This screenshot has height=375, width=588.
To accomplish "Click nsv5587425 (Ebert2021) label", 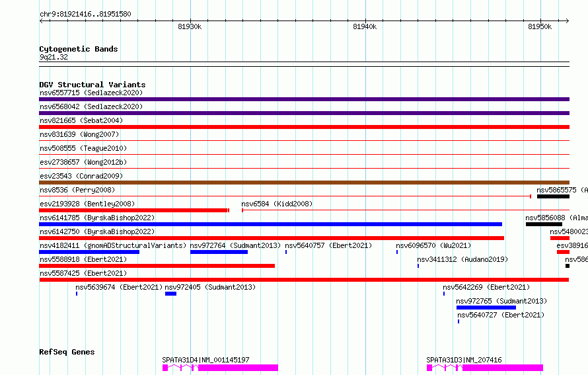I will (83, 273).
